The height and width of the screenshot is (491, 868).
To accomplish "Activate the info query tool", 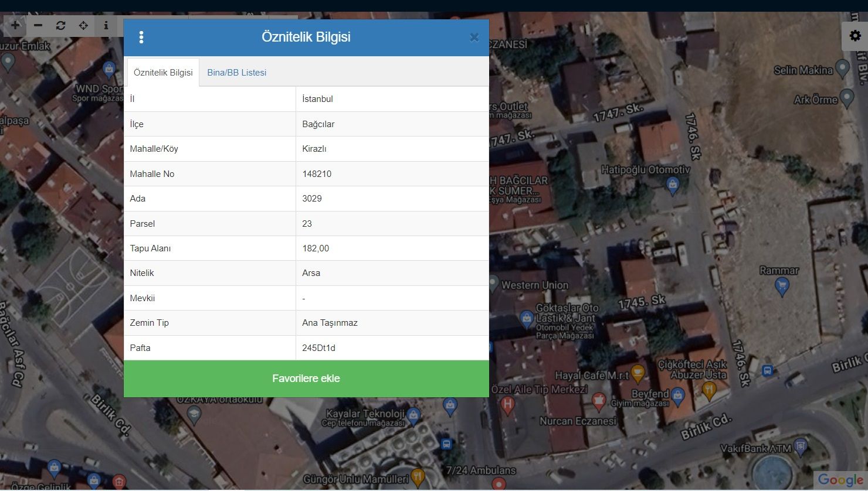I will [106, 25].
